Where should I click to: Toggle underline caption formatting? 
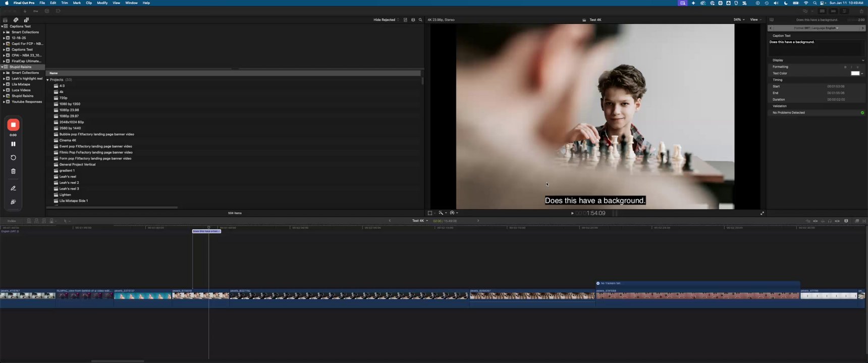click(857, 67)
